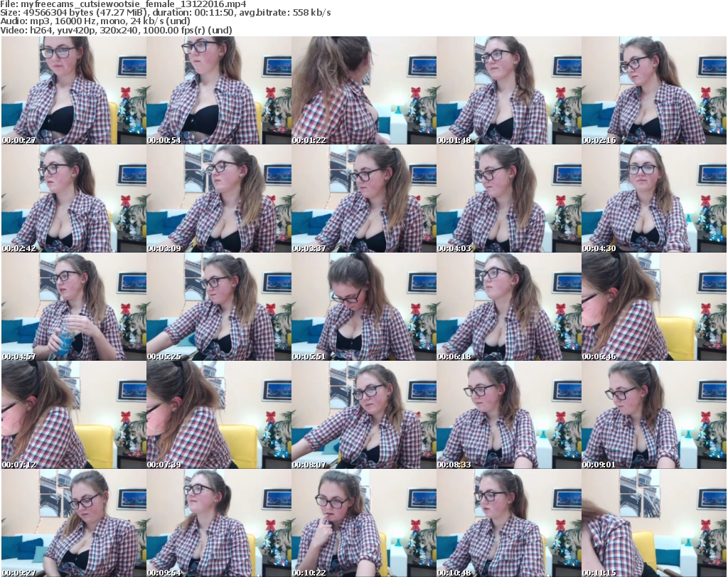Image resolution: width=728 pixels, height=577 pixels.
Task: Click the File name header line
Action: point(124,4)
